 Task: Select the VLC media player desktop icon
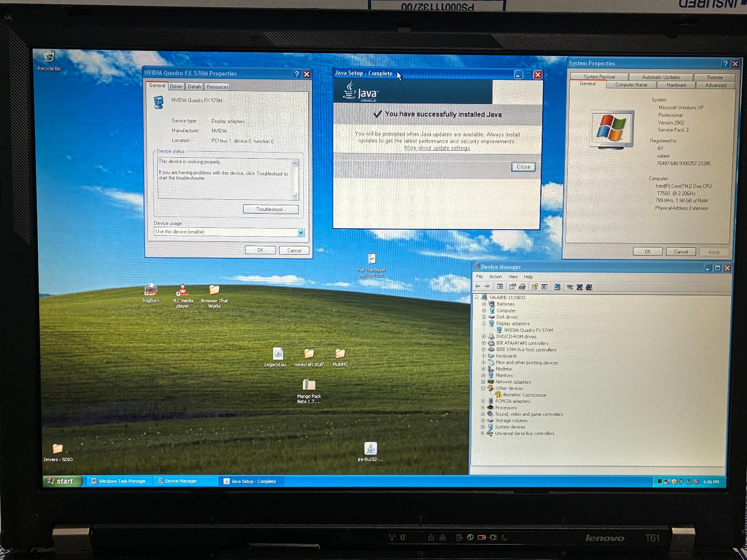183,296
